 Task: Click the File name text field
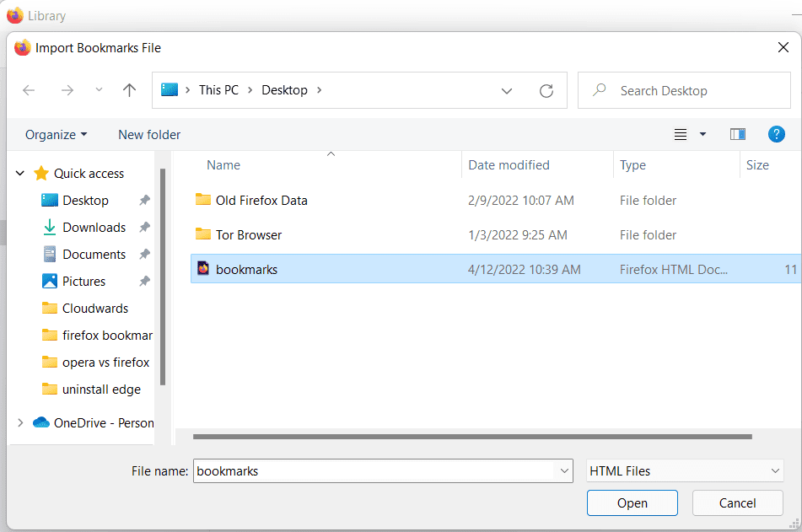[x=374, y=470]
